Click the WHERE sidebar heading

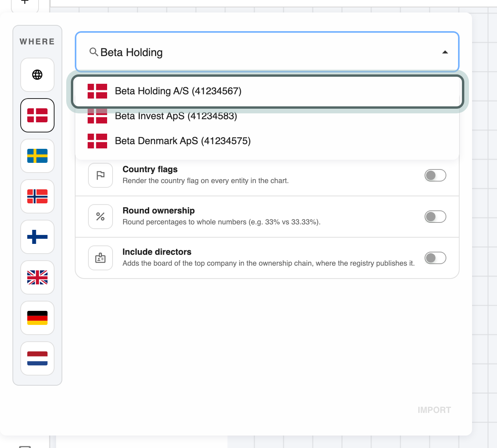[x=37, y=42]
